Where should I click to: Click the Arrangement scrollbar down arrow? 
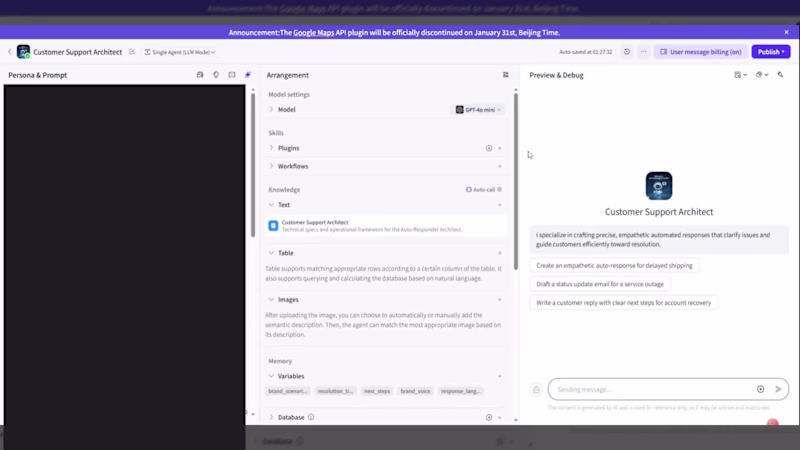(516, 420)
